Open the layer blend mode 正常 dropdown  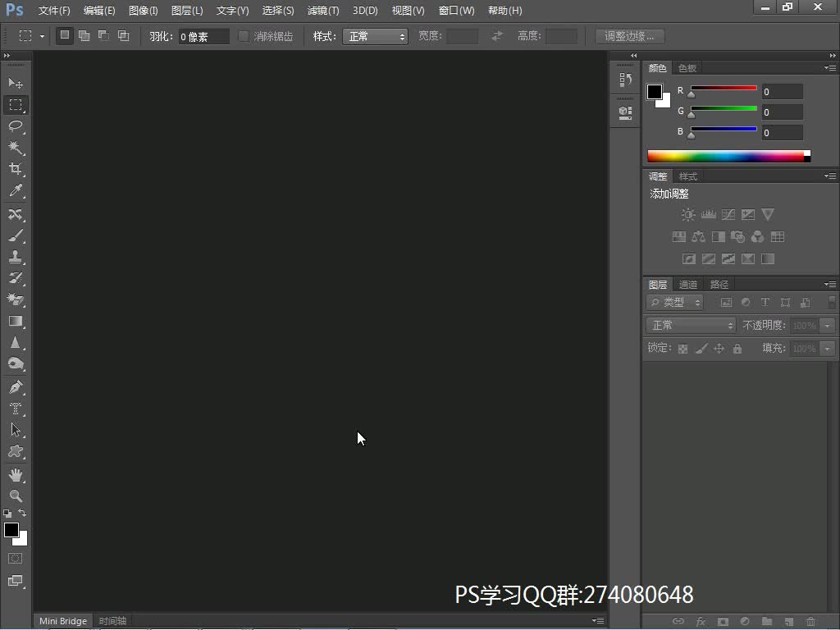point(692,326)
